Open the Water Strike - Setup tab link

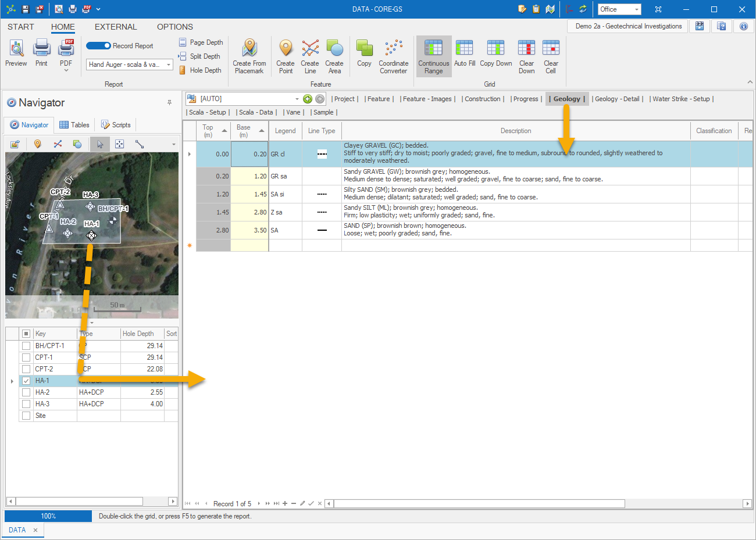click(682, 99)
